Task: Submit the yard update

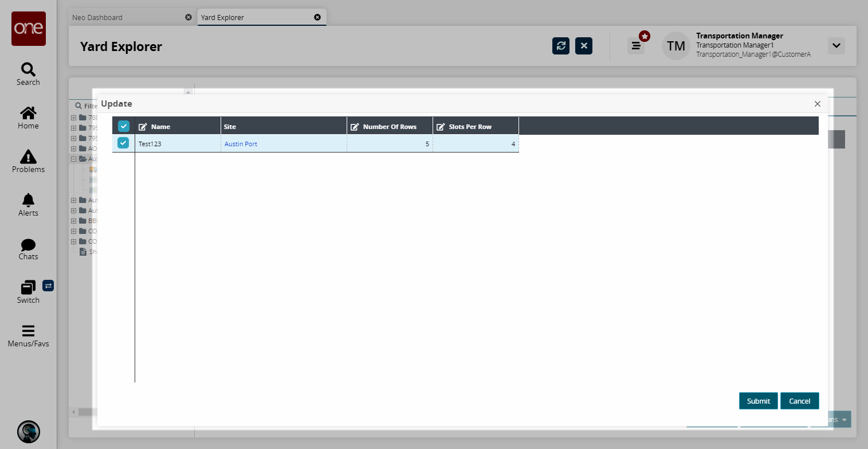Action: [x=758, y=401]
